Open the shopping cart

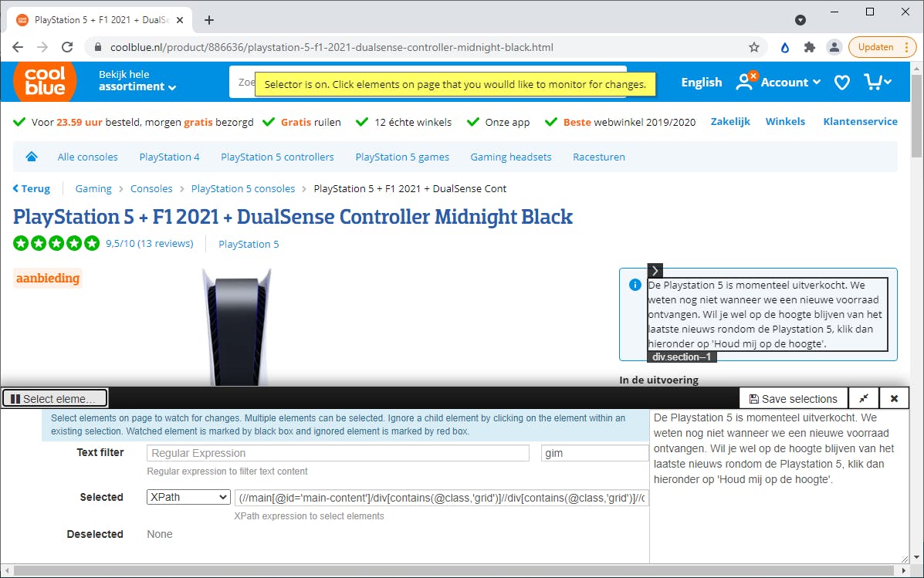[877, 82]
